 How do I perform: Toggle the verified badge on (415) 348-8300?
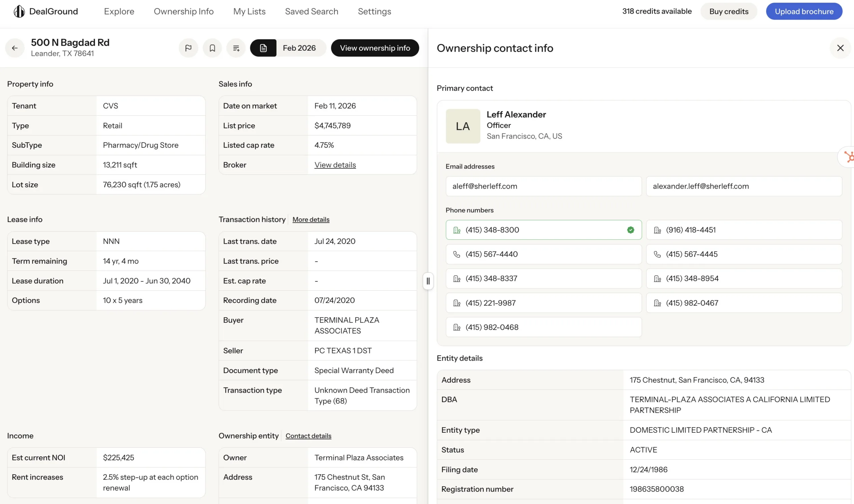pos(631,230)
